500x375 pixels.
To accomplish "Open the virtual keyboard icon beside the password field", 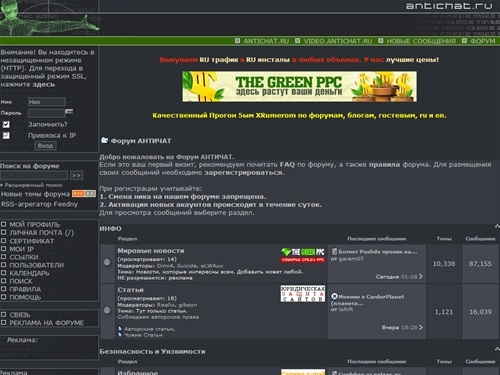I will [x=69, y=111].
